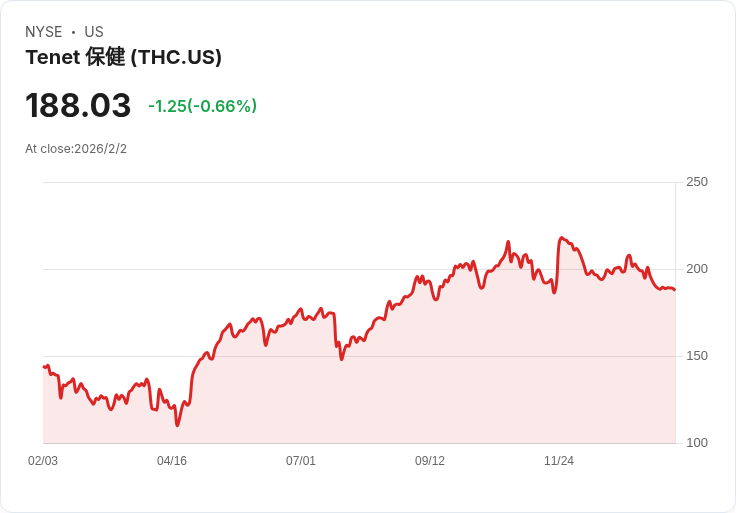
Task: Click the sharp July dip on the chart line
Action: [342, 359]
